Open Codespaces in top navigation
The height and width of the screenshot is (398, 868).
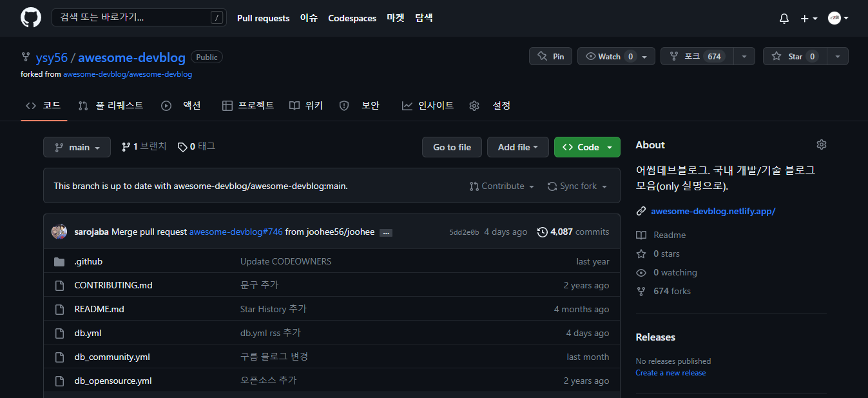click(352, 18)
